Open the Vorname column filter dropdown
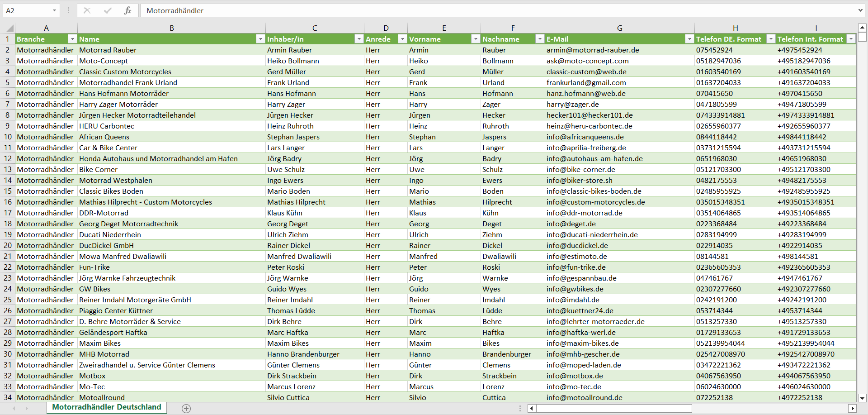Viewport: 868px width, 415px height. click(x=476, y=39)
